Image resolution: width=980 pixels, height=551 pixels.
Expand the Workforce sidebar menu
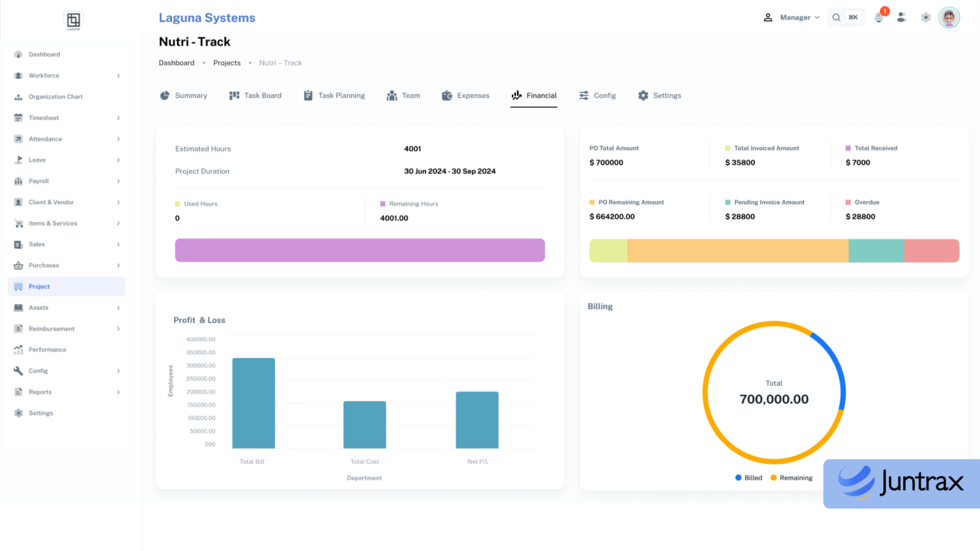pyautogui.click(x=67, y=76)
